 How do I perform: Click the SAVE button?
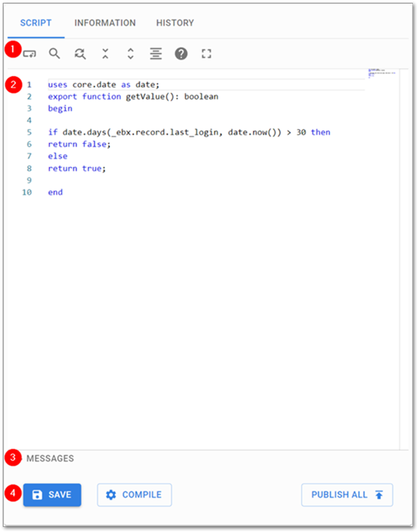52,494
